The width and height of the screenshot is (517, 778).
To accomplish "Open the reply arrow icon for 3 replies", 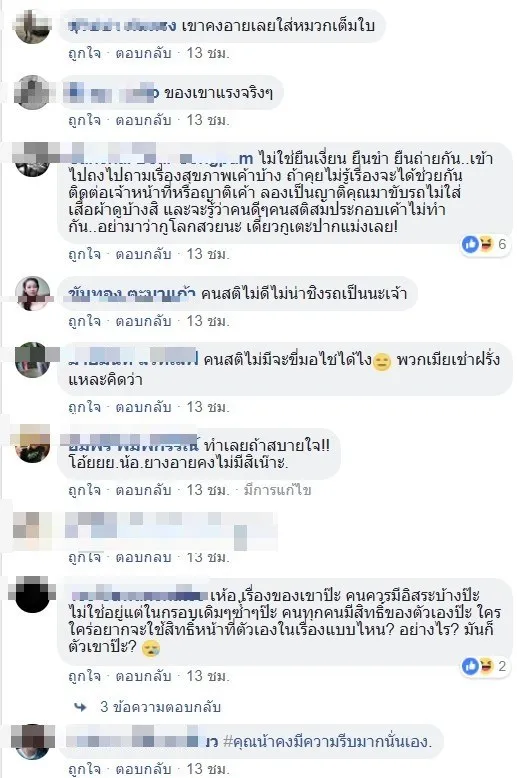I will [80, 707].
